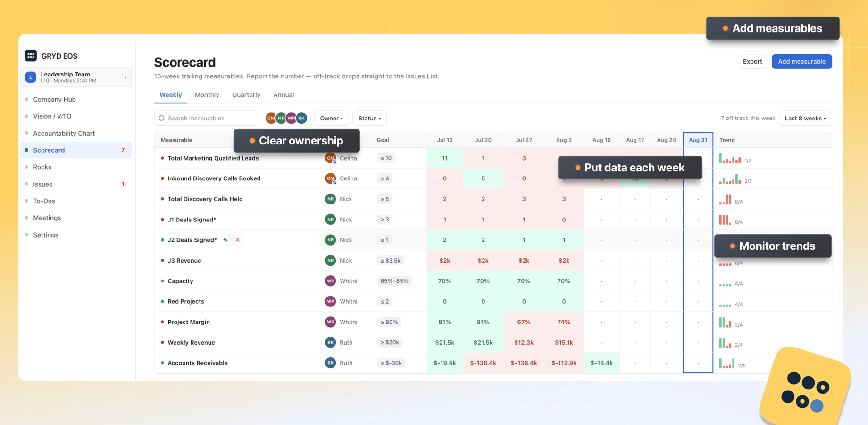The height and width of the screenshot is (425, 868).
Task: Click the "11" Jul 13 cell for Marketing Qualified Leads
Action: coord(444,158)
